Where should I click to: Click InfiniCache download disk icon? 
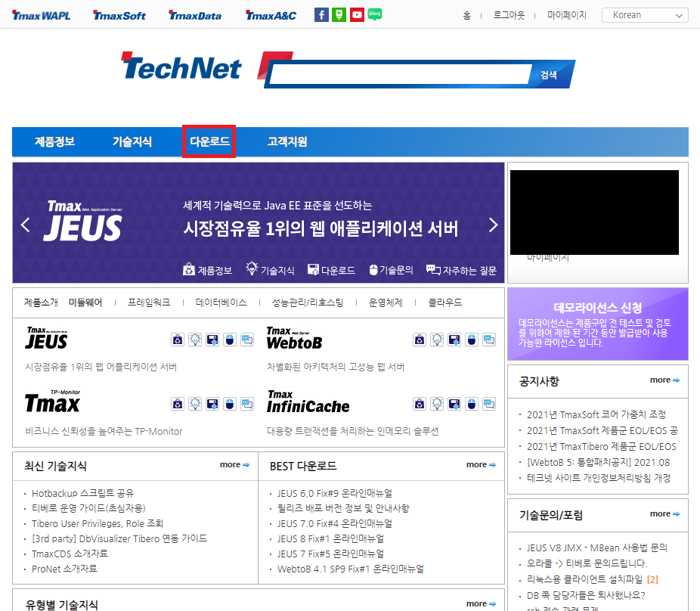click(x=454, y=404)
